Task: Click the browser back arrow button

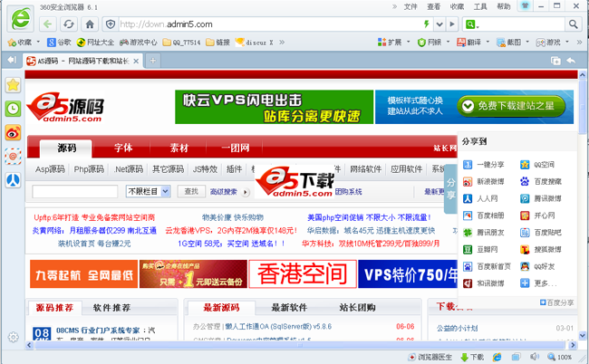Action: click(48, 24)
